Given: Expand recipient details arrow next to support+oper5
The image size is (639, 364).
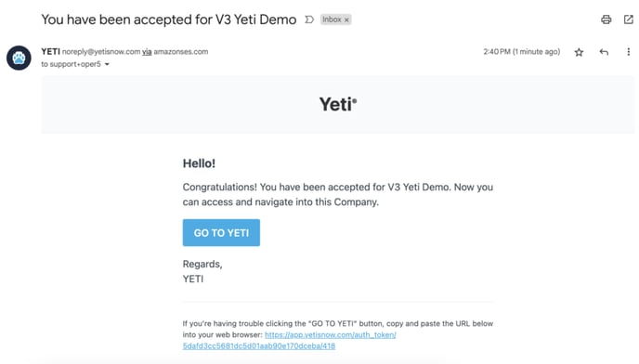Looking at the screenshot, I should pos(107,64).
